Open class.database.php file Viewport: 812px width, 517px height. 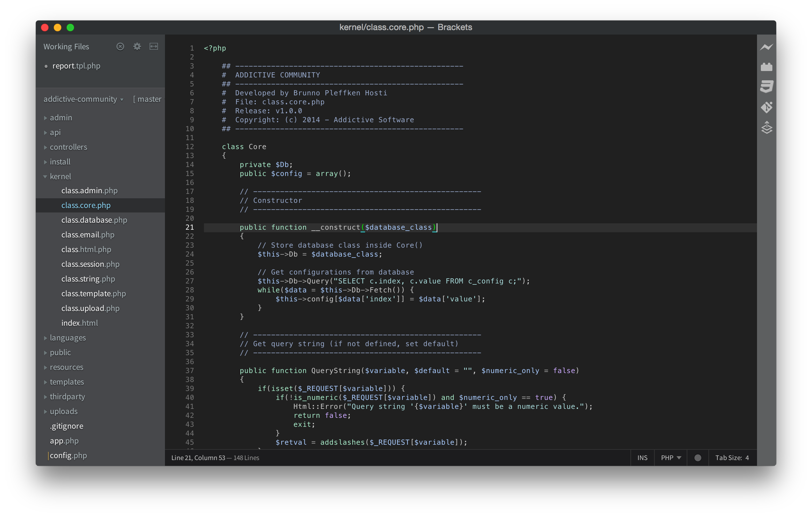point(94,220)
